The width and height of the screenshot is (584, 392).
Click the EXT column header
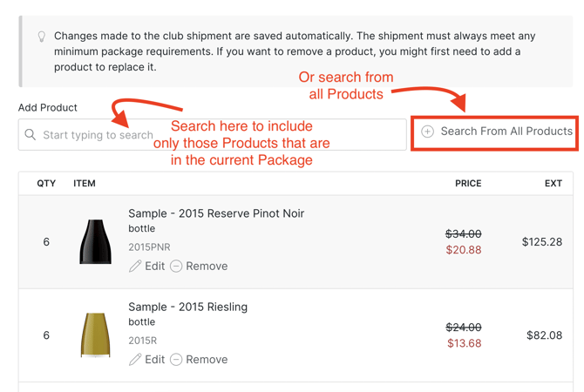tap(553, 184)
